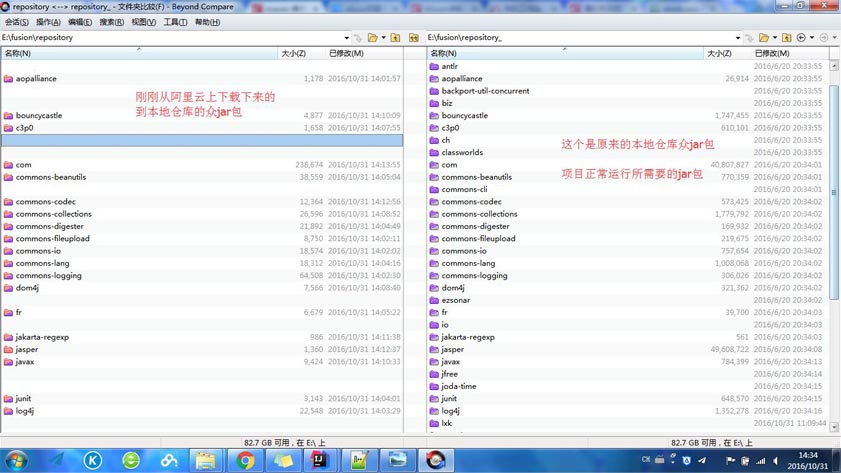The height and width of the screenshot is (473, 841).
Task: Open sticky notes app in taskbar
Action: pyautogui.click(x=283, y=461)
